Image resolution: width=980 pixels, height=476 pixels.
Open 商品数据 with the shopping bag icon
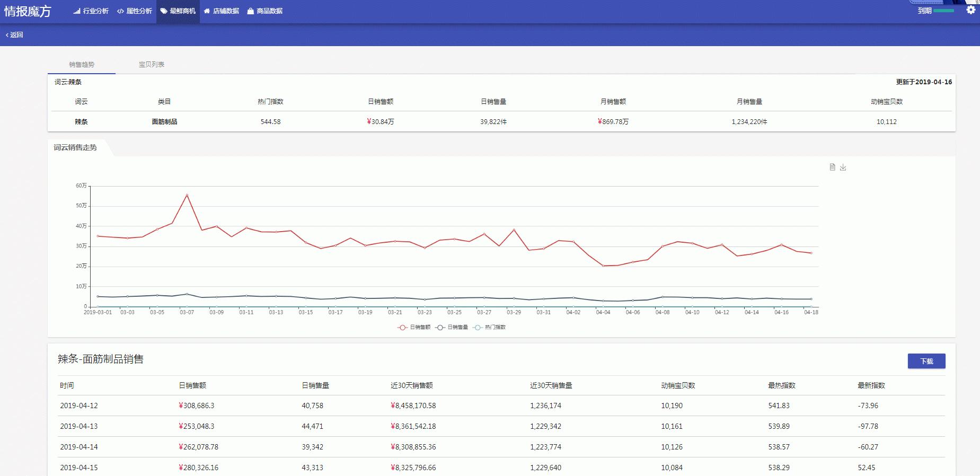point(264,11)
